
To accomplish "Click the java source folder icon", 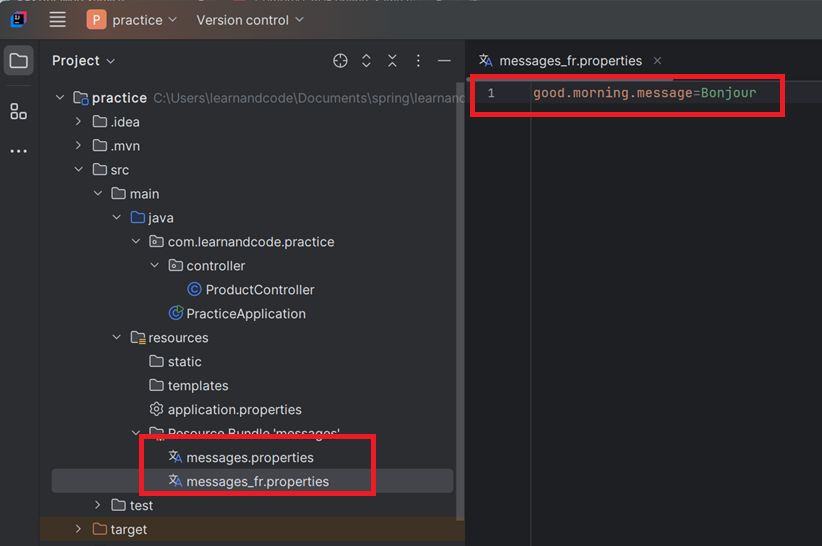I will pyautogui.click(x=138, y=217).
